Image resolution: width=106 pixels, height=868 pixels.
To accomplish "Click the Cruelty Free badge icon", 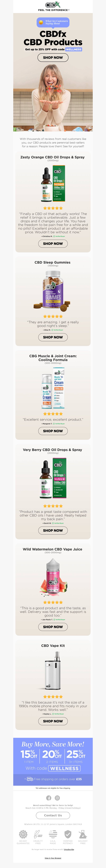I will coord(38,834).
